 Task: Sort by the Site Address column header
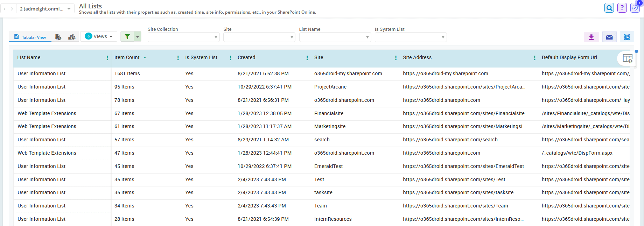point(417,57)
